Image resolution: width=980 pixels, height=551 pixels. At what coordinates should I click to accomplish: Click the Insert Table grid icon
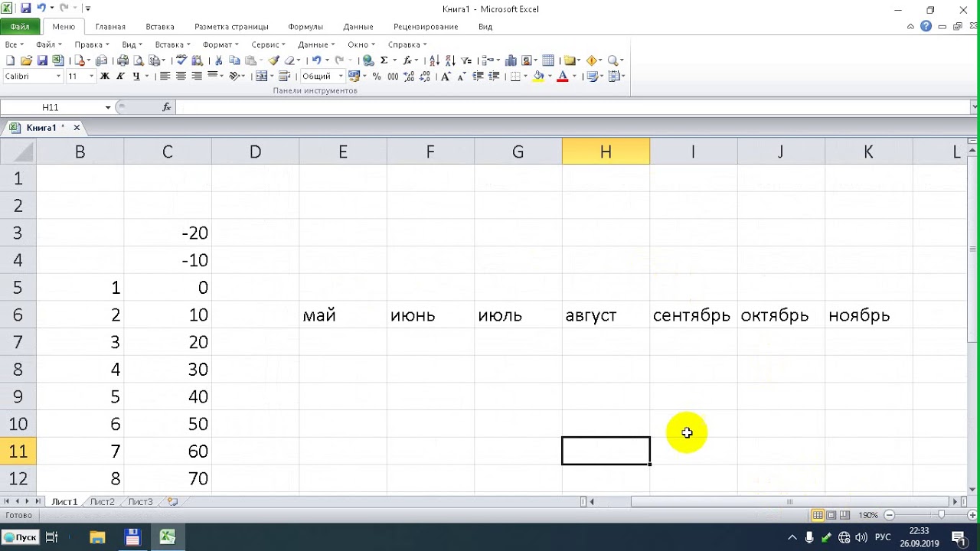coord(548,60)
